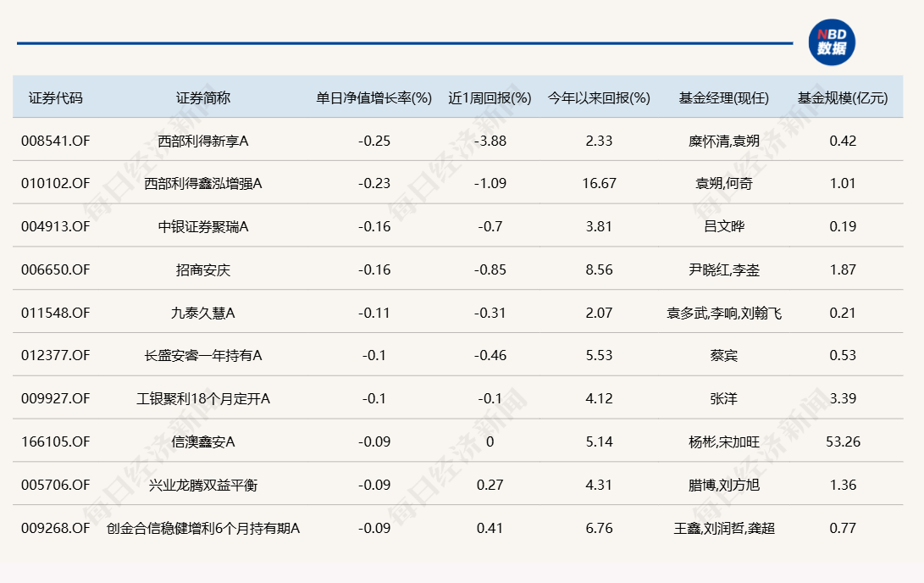Click manager names 腊博,刘方旭

coord(724,485)
